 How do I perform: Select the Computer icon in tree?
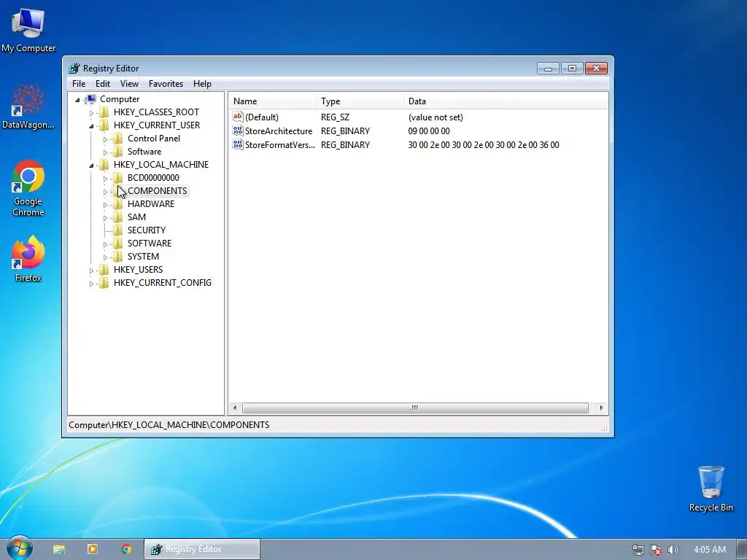pos(90,99)
